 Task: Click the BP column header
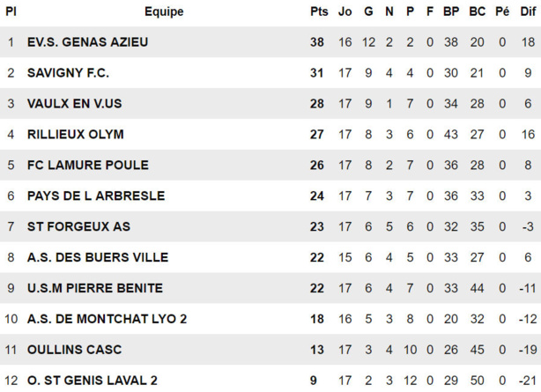451,11
